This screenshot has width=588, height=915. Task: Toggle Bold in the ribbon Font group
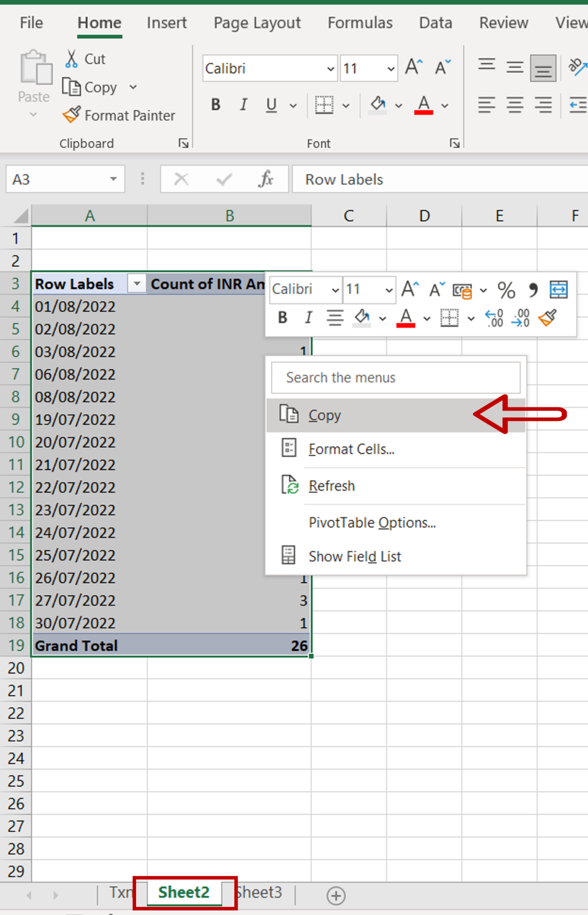(x=216, y=105)
